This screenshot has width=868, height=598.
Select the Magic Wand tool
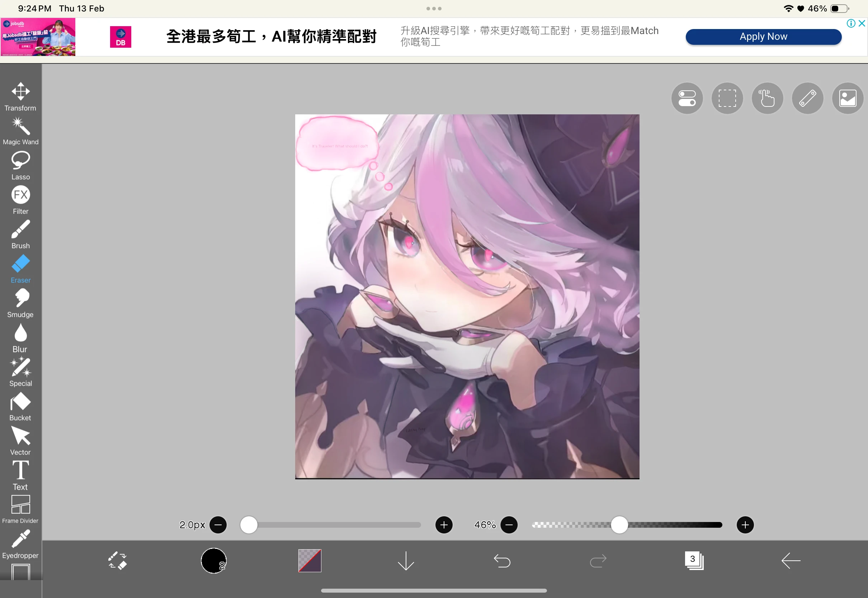coord(20,130)
